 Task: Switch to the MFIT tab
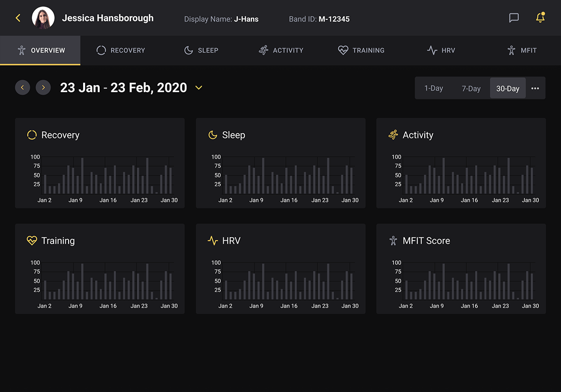(x=522, y=50)
